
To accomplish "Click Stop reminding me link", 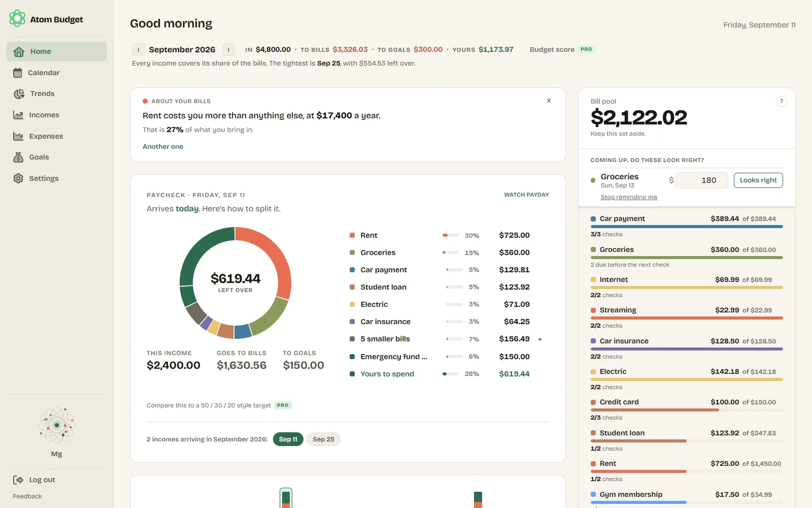I will (629, 197).
